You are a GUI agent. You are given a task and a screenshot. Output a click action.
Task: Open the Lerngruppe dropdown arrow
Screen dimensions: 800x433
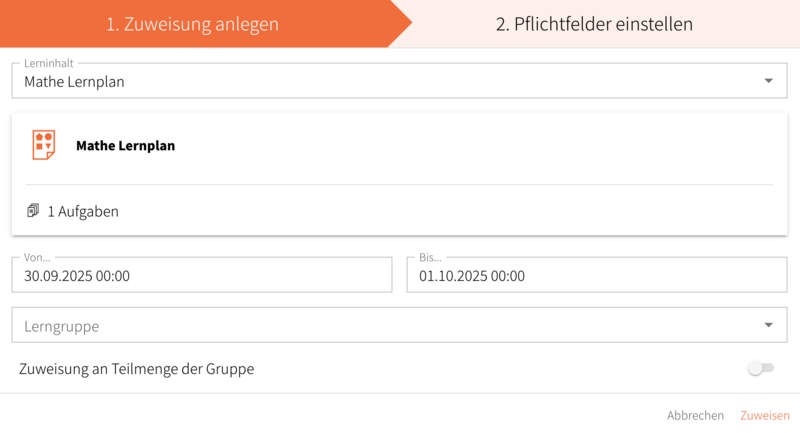768,325
